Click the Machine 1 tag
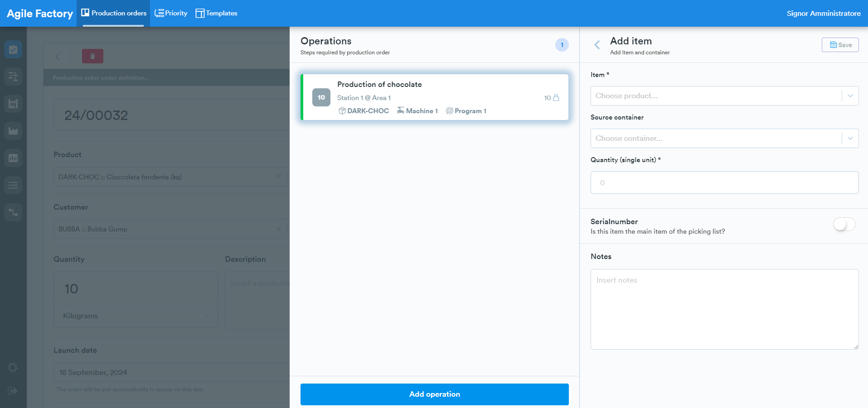868x408 pixels. coord(417,111)
